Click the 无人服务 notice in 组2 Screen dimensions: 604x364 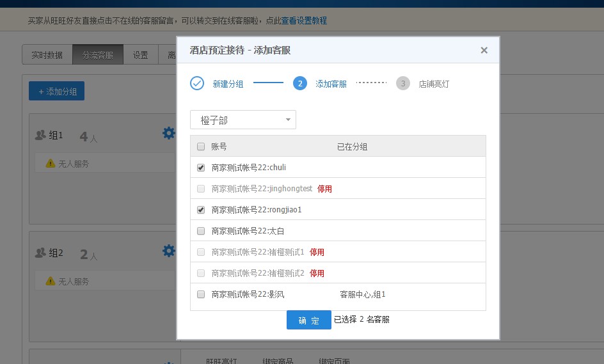105,281
